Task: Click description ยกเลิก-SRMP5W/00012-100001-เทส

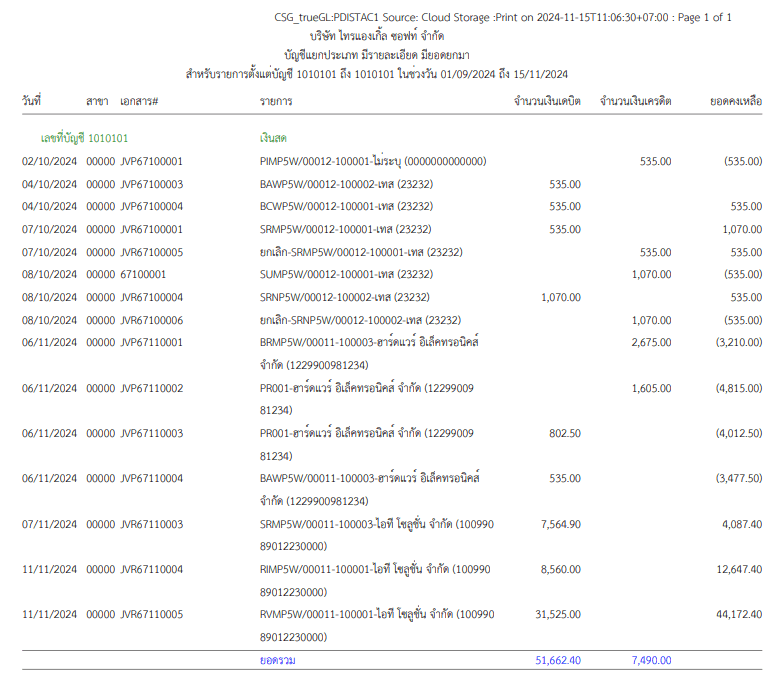Action: tap(341, 252)
